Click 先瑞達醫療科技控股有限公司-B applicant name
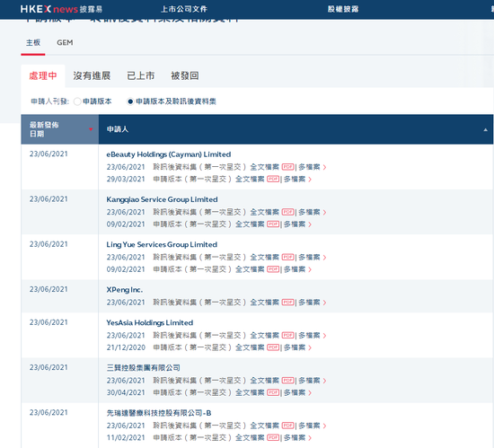Viewport: 494px width, 448px height. 159,413
